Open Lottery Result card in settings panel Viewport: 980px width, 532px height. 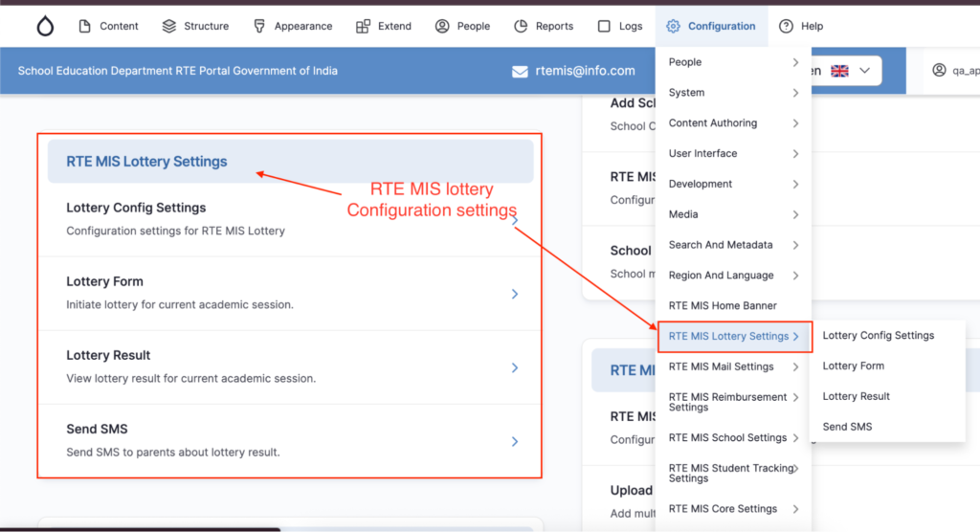pos(292,366)
